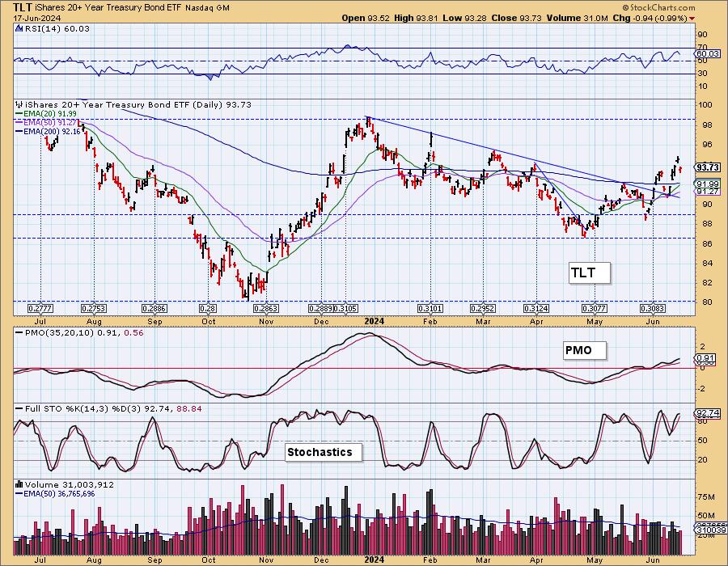Open the StockCharts.com copyright link

(x=658, y=7)
